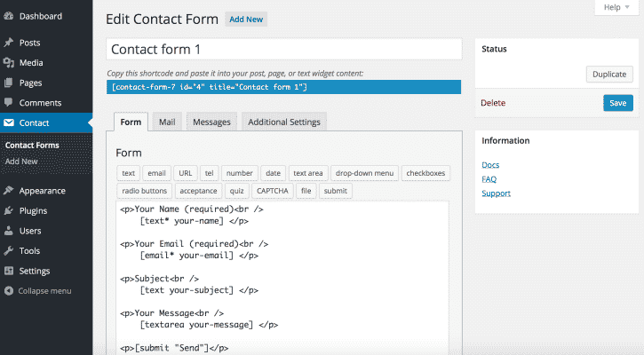
Task: Click the Contact envelope icon
Action: click(x=9, y=122)
